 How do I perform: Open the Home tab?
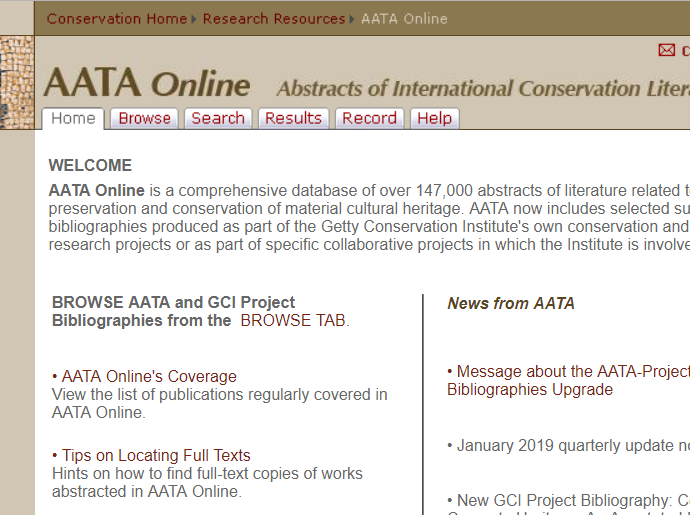(x=73, y=118)
